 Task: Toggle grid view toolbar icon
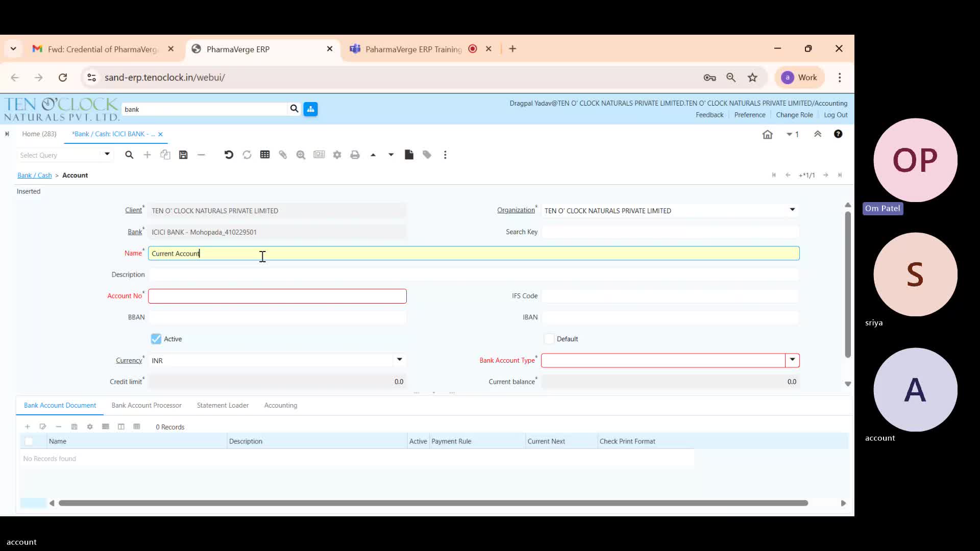click(265, 155)
